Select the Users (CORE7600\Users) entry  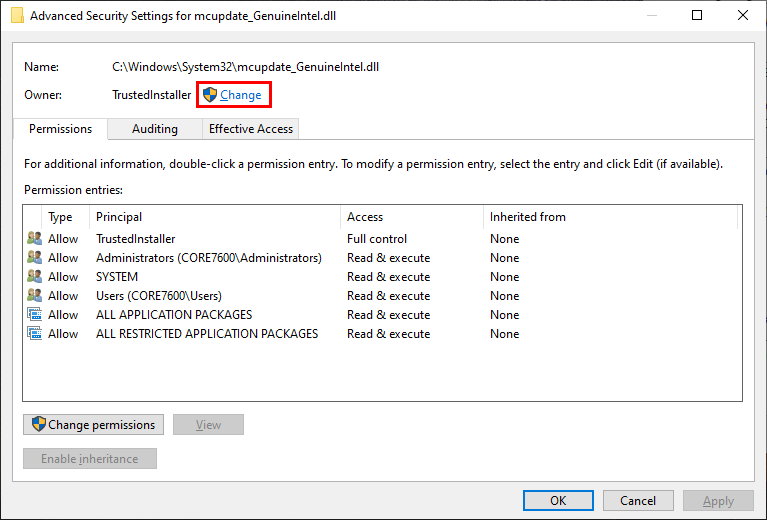tap(382, 296)
